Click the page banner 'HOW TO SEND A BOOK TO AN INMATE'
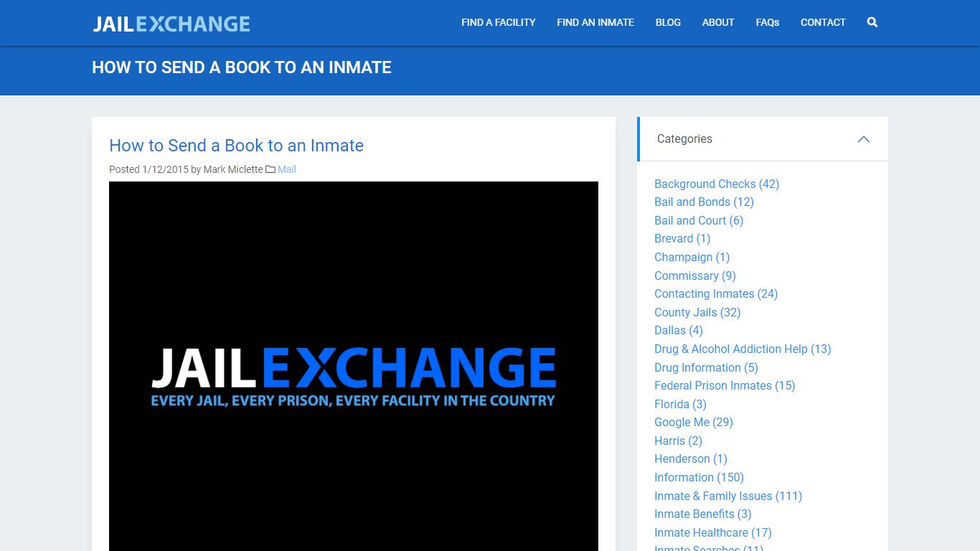Image resolution: width=980 pixels, height=551 pixels. (242, 67)
